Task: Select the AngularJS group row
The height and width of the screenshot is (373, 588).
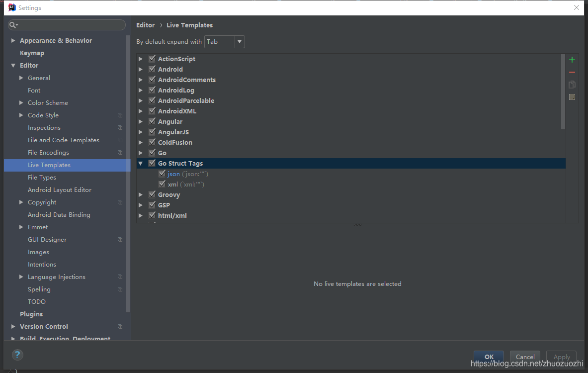Action: 351,132
